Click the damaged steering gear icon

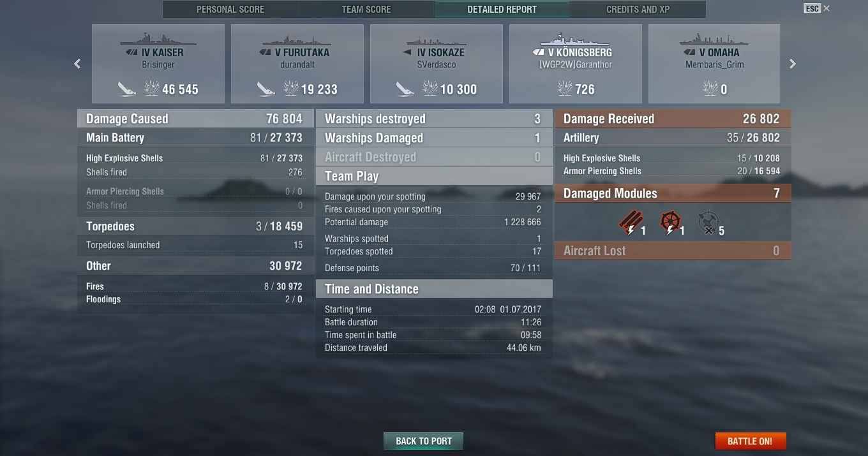(670, 224)
